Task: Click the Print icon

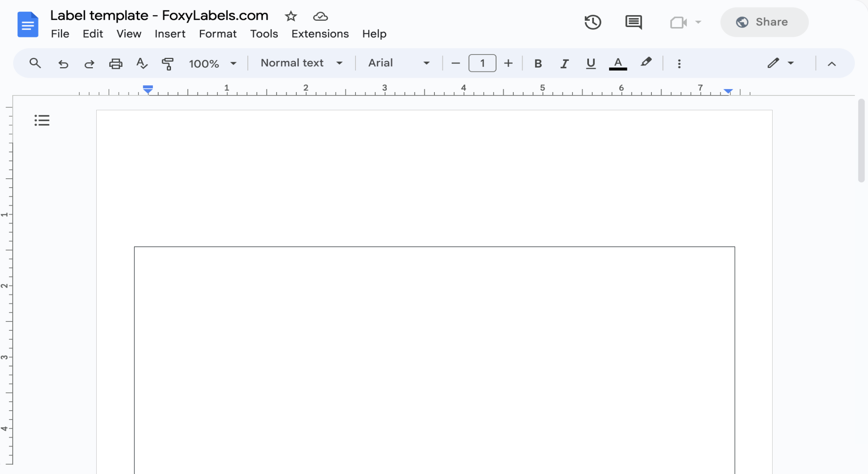Action: point(116,63)
